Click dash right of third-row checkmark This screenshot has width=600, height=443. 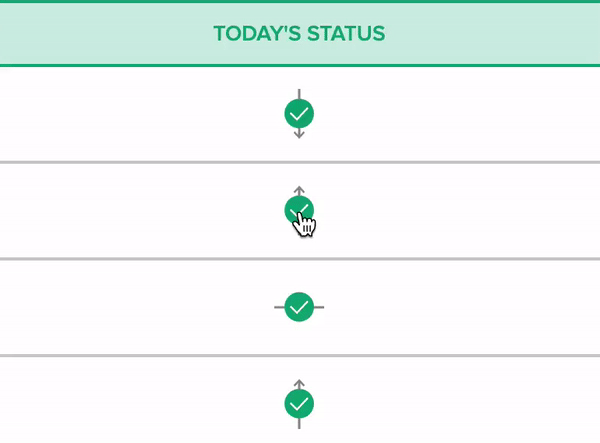point(319,307)
